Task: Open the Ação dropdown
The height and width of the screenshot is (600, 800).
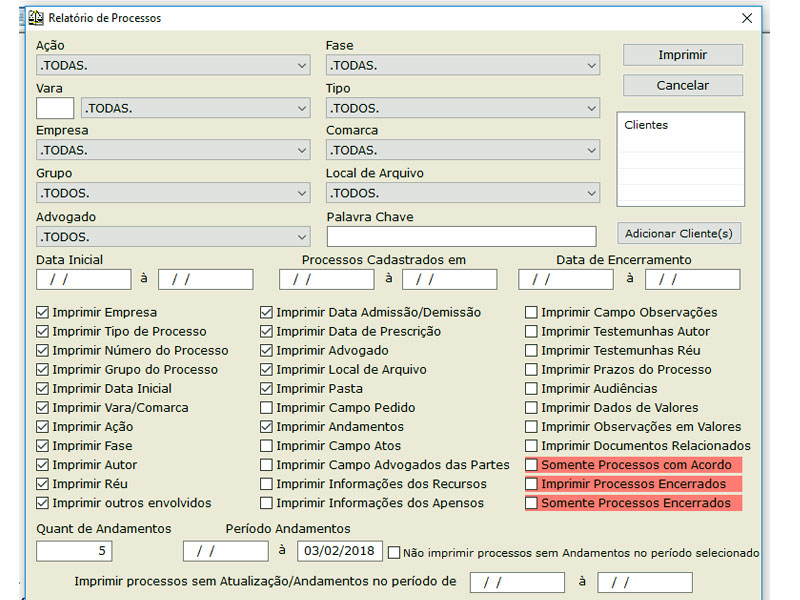Action: pyautogui.click(x=302, y=66)
